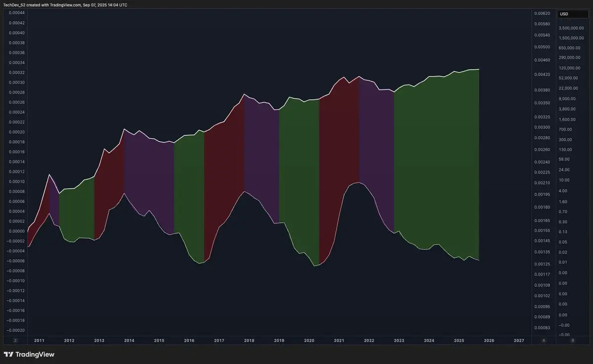
Task: Click the 2025 label on time axis
Action: tap(459, 340)
